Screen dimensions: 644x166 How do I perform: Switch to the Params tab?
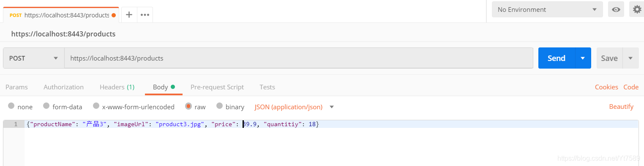[16, 87]
